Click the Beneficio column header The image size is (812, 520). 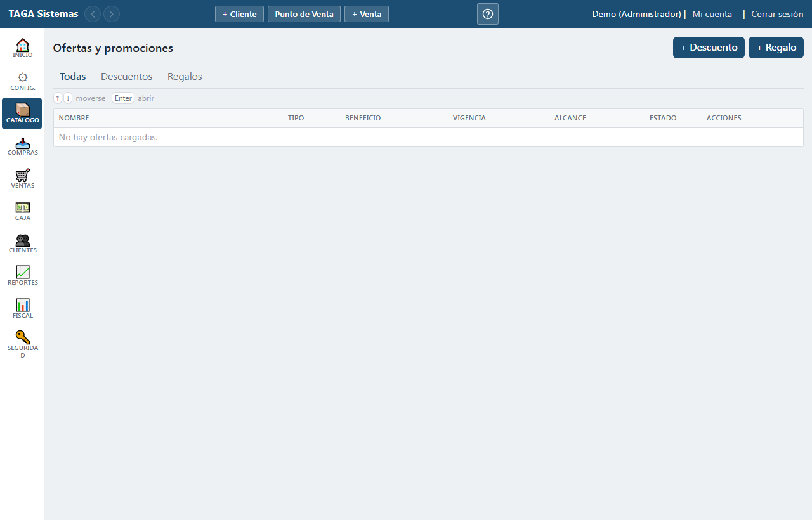tap(363, 118)
